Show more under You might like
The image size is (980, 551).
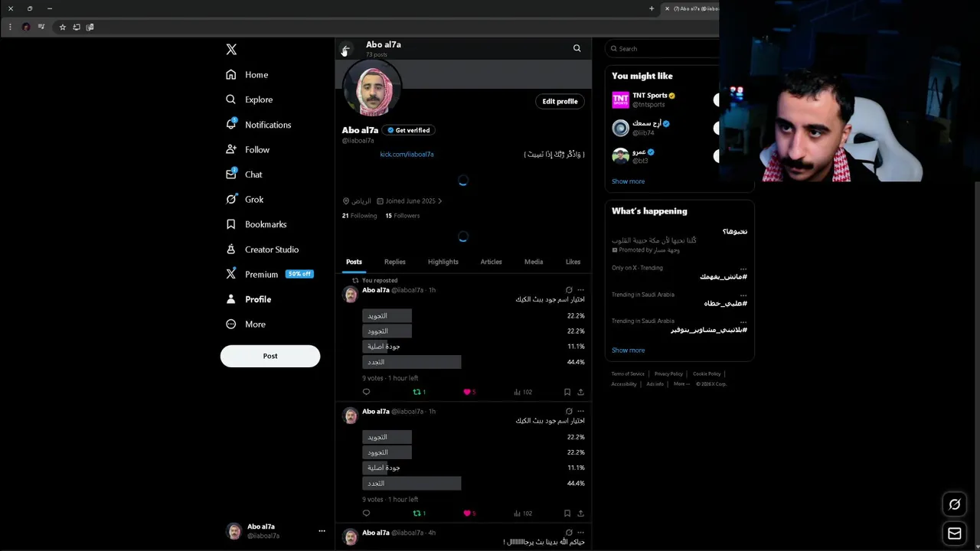(628, 181)
